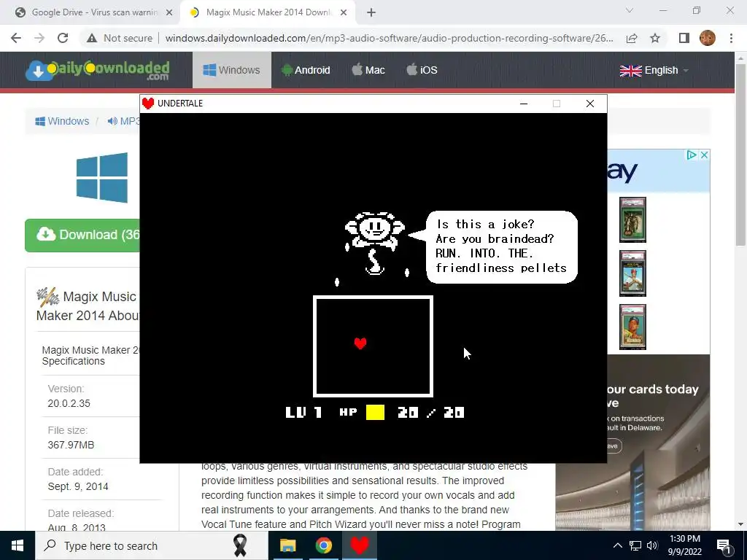Click the yellow HP bar
The image size is (747, 560).
click(x=375, y=413)
